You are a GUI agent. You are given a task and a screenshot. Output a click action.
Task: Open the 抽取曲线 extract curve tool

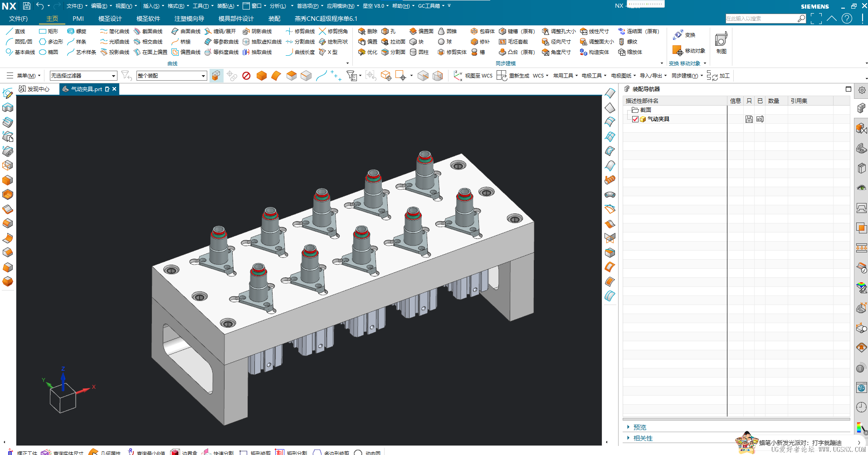(257, 52)
